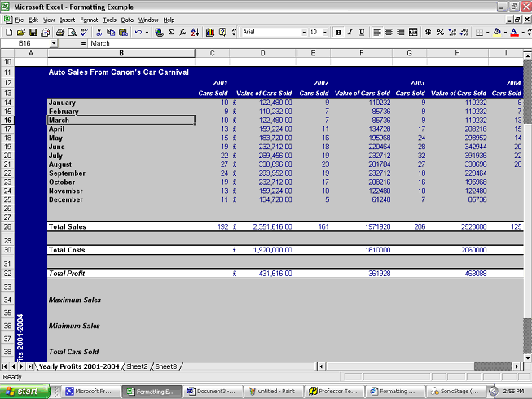Viewport: 532px width, 399px height.
Task: Click the Save icon in the toolbar
Action: (32, 32)
